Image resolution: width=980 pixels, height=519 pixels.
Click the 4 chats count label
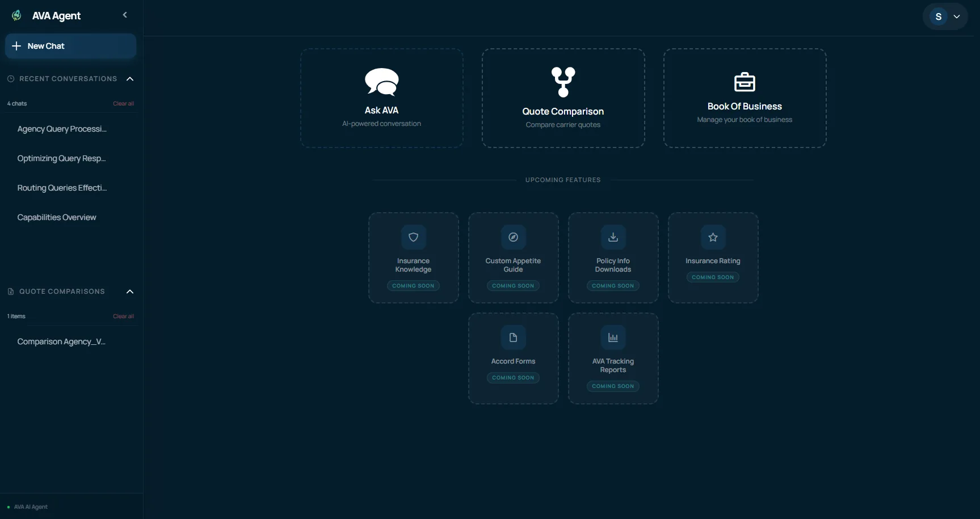coord(17,104)
